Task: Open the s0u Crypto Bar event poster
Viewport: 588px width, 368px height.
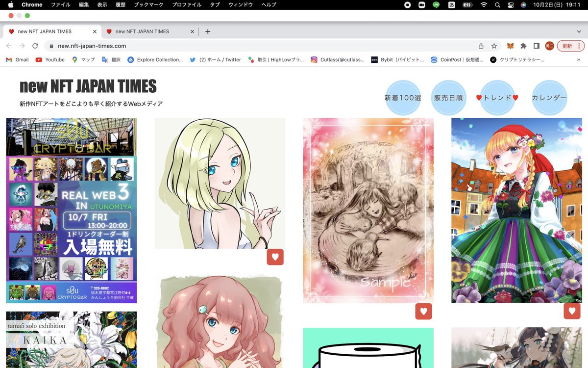Action: click(72, 210)
